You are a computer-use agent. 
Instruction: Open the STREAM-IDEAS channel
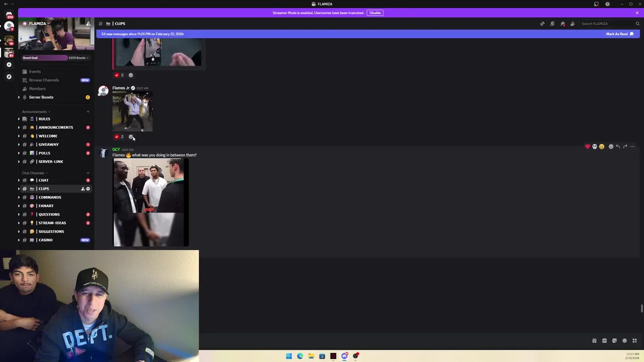point(55,223)
